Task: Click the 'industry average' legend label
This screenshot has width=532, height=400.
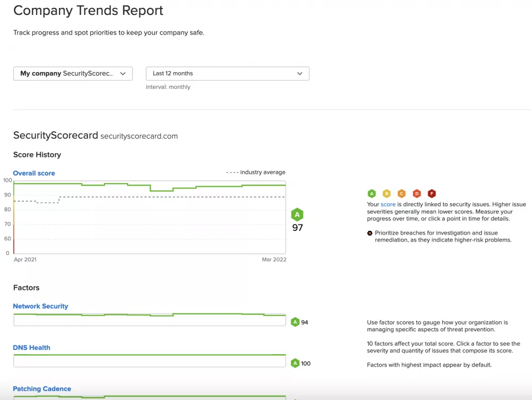Action: tap(263, 172)
